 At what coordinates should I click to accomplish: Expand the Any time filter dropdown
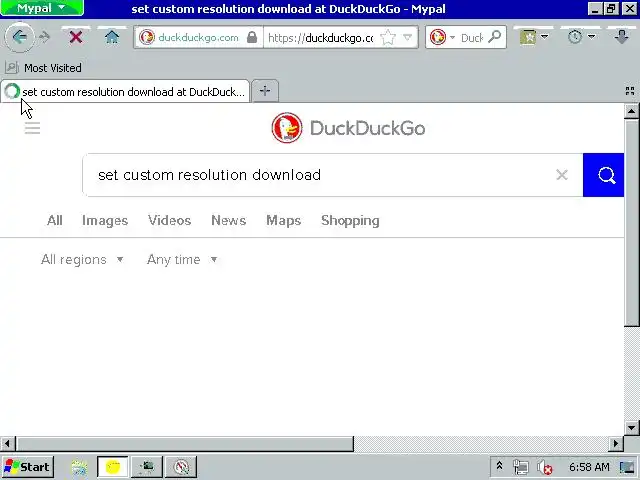coord(182,260)
